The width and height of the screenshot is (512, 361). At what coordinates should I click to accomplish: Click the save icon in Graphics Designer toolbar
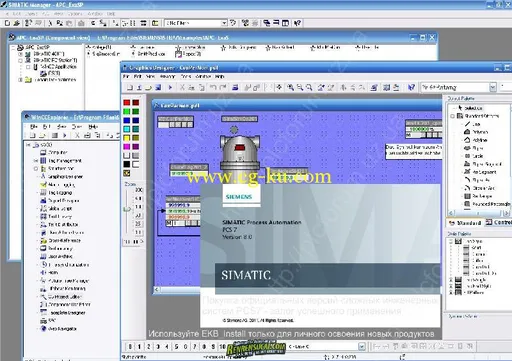point(158,87)
